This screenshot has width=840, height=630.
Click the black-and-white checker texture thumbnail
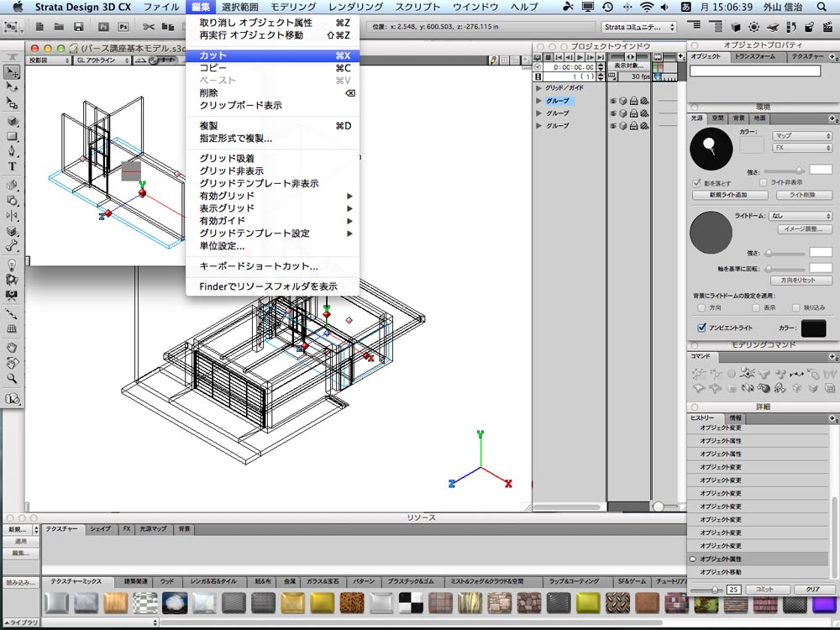tap(410, 603)
